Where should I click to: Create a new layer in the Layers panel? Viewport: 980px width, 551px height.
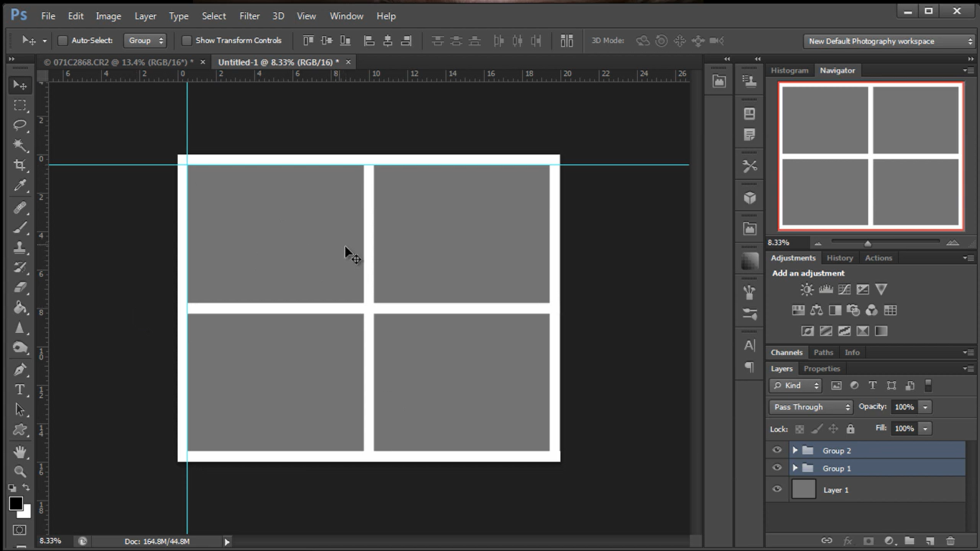pos(930,541)
